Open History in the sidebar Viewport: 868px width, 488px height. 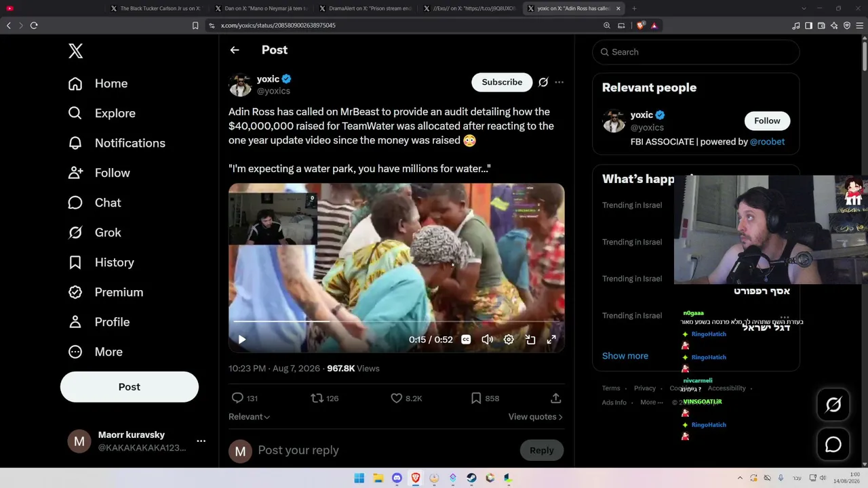coord(101,262)
